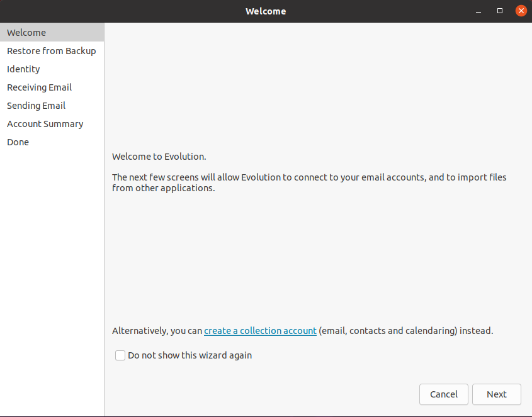Maximize the Welcome window

tap(500, 11)
